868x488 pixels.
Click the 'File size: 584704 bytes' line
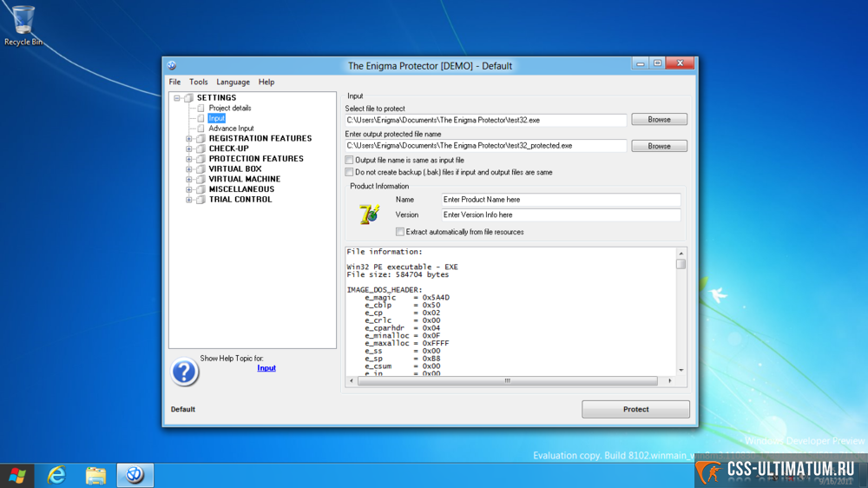pos(398,274)
